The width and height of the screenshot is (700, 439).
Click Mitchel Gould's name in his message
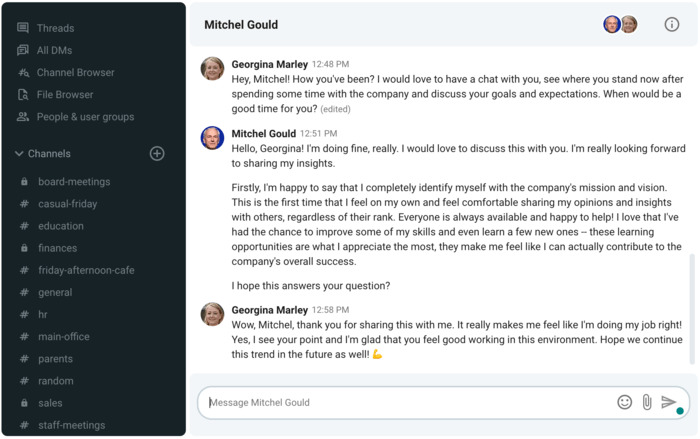point(263,134)
